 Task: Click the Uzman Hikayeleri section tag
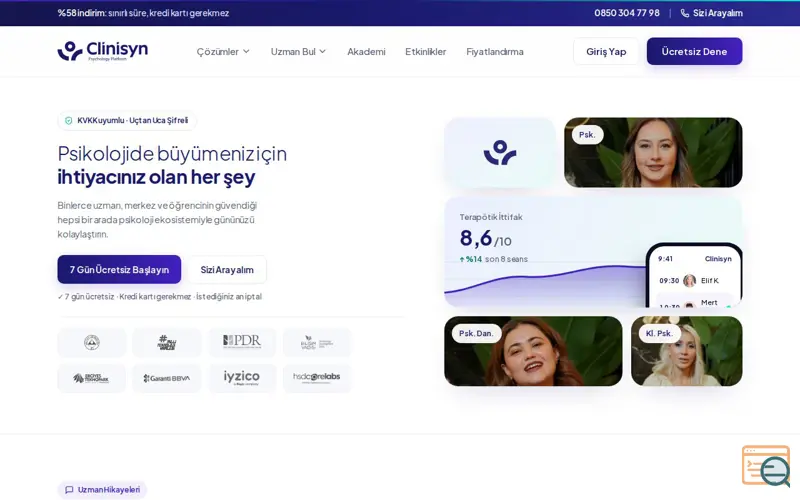pyautogui.click(x=103, y=490)
